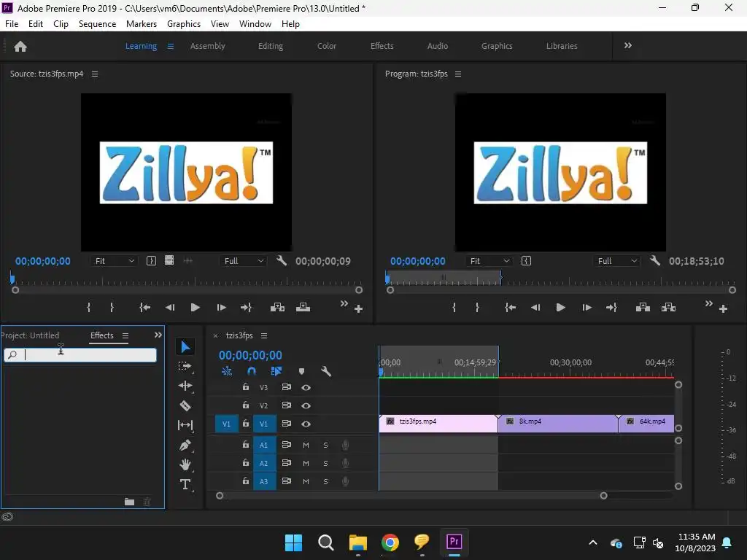Show more project panel tabs chevron
Viewport: 747px width, 560px height.
[158, 335]
